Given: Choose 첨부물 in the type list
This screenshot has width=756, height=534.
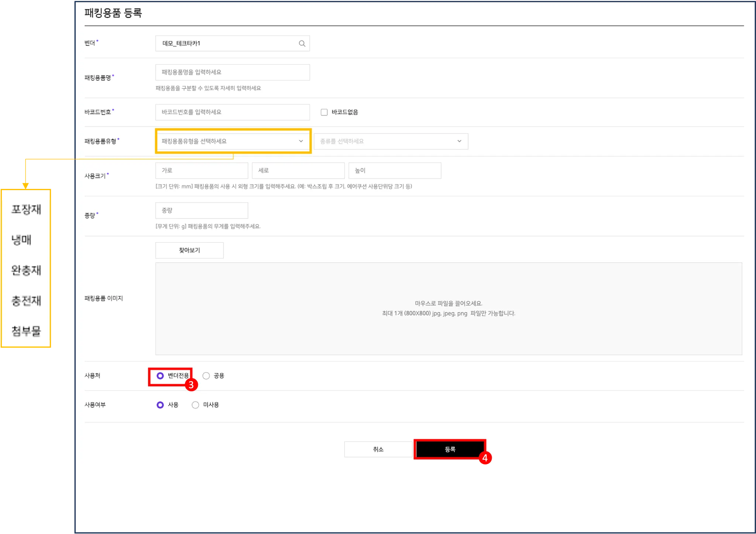Looking at the screenshot, I should (26, 331).
